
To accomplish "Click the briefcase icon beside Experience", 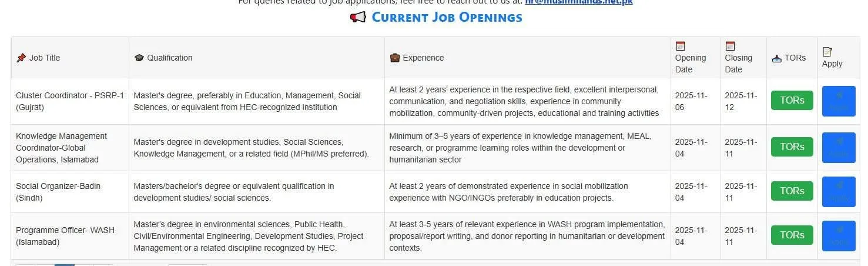I will click(395, 58).
